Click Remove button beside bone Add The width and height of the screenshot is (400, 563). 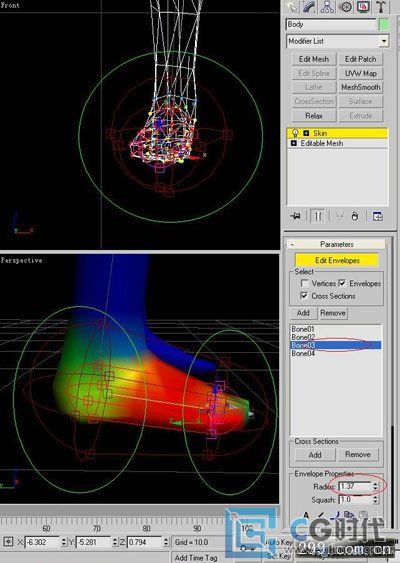click(x=333, y=313)
